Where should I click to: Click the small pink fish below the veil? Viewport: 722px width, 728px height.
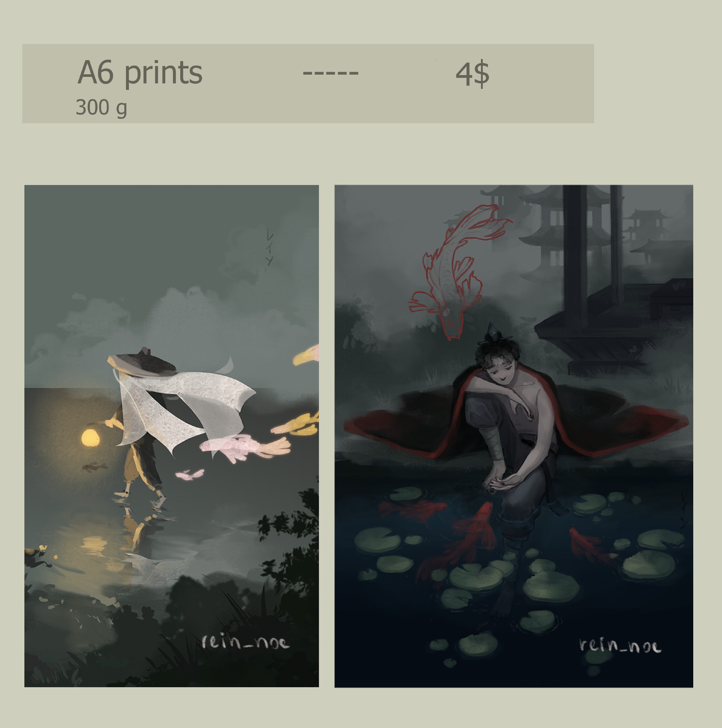coord(190,474)
